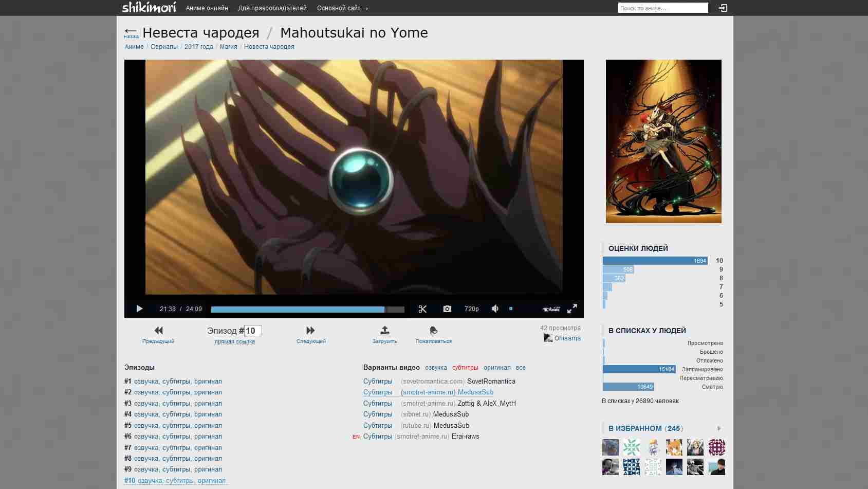Open Для правообладателей in the top menu
Screen dimensions: 868x489
click(272, 8)
